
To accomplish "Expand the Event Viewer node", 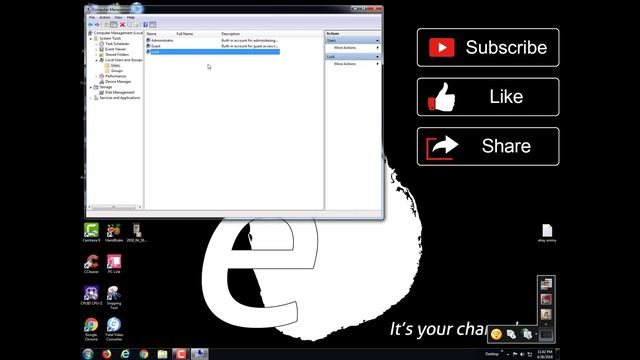I will [97, 49].
